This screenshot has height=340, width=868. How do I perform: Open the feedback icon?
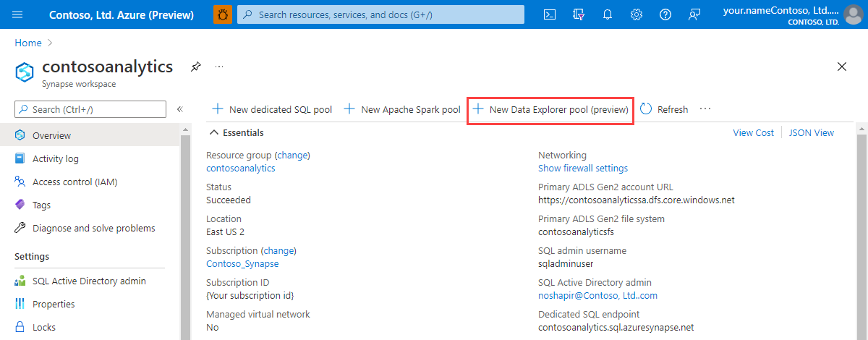coord(695,14)
